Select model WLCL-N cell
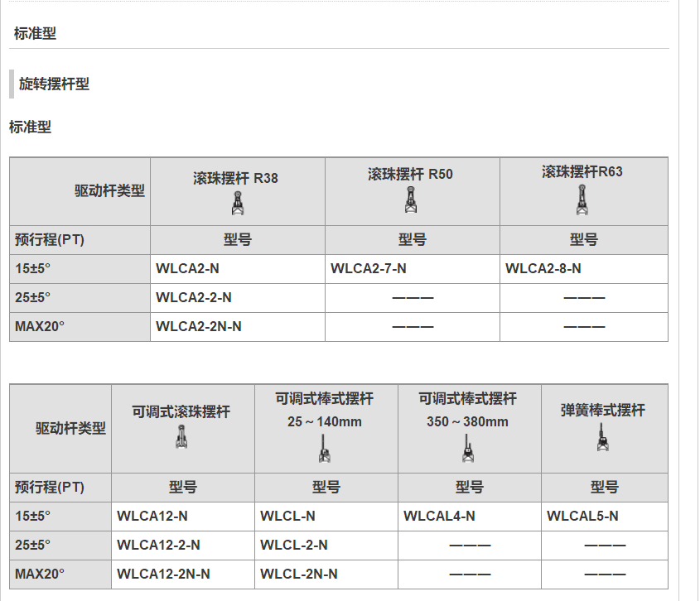Screen dimensions: 700x601 pos(326,517)
